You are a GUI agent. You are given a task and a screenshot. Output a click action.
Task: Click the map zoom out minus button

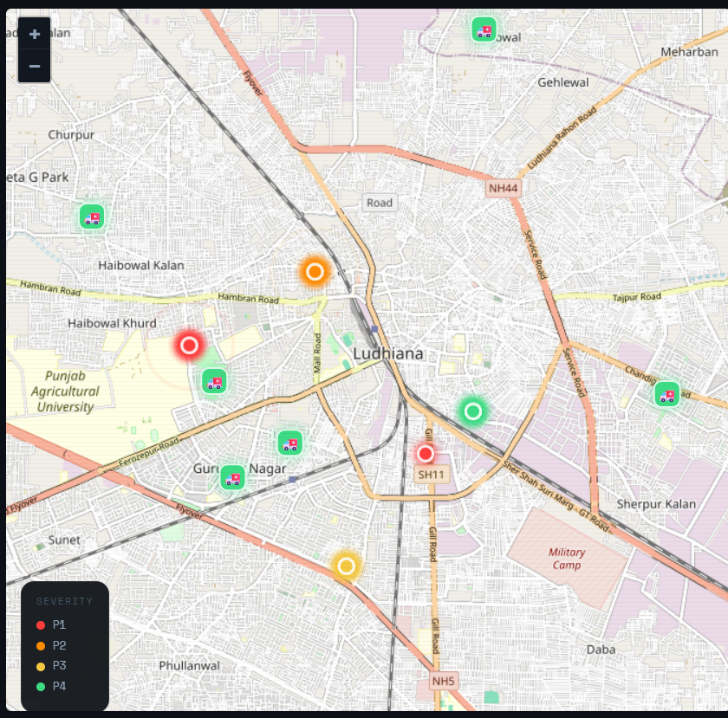click(x=35, y=66)
